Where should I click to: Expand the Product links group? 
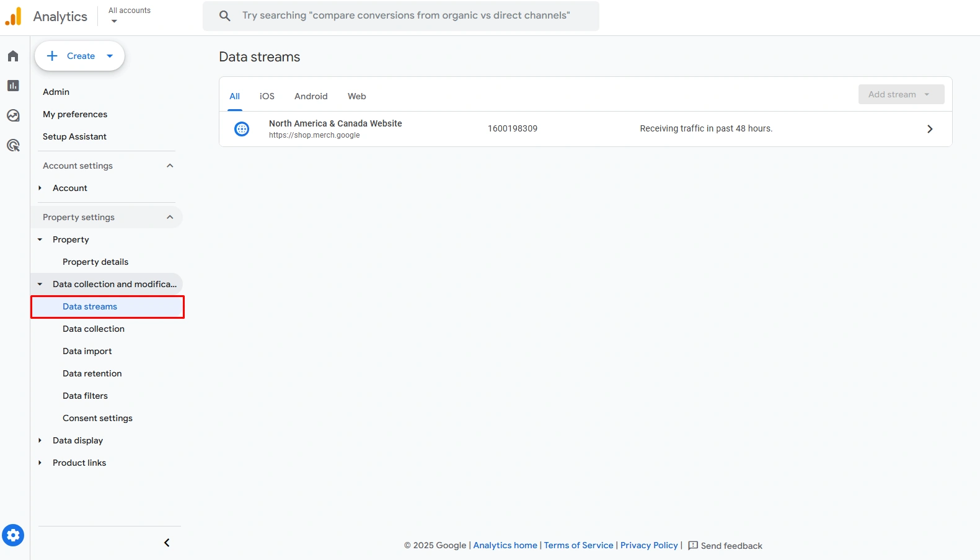point(40,463)
